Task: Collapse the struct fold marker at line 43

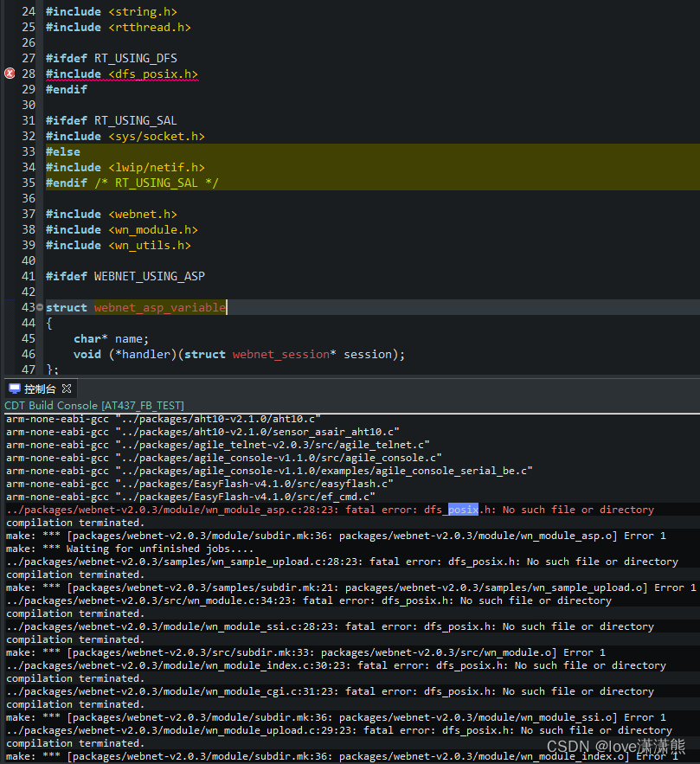Action: 40,307
